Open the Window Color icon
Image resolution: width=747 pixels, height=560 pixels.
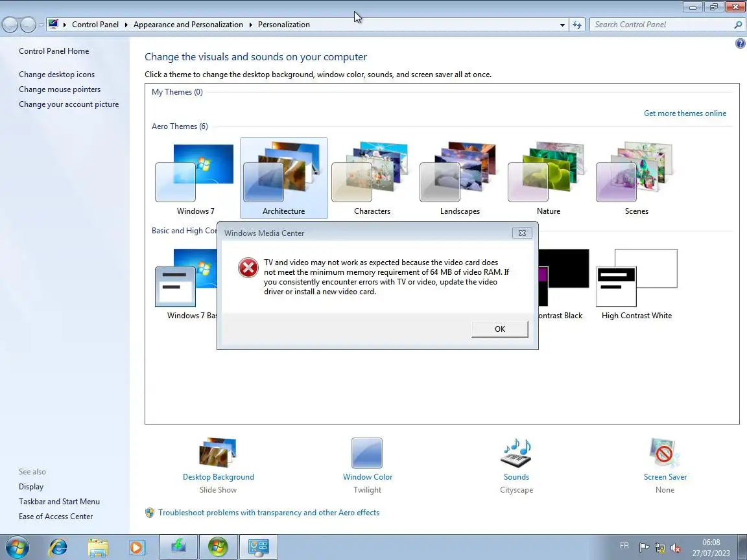[367, 453]
